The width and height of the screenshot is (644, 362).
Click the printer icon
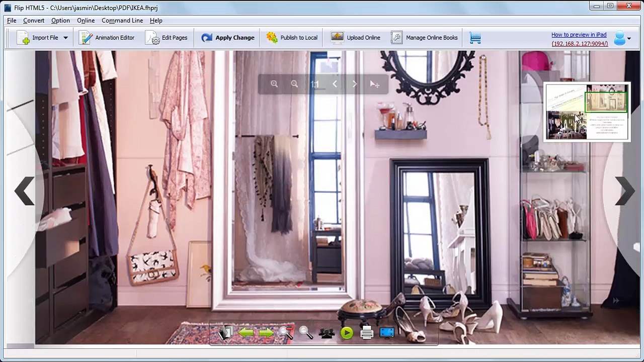(x=367, y=332)
